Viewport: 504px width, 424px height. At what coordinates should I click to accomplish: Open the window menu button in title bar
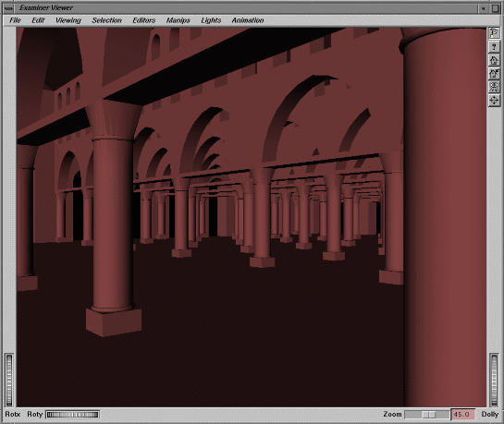[9, 8]
